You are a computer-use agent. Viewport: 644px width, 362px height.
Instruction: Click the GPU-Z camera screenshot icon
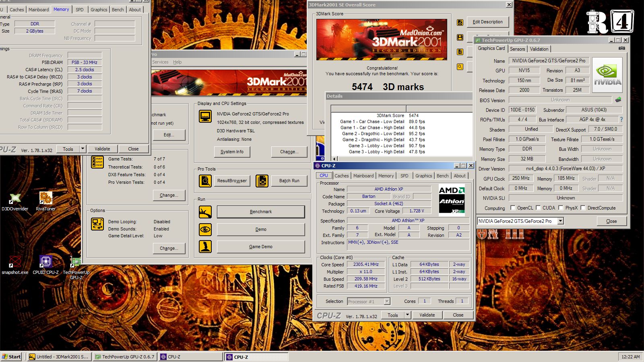tap(622, 48)
